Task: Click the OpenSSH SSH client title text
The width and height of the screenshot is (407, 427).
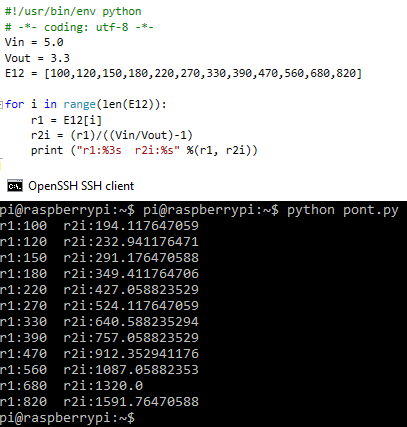Action: pyautogui.click(x=81, y=186)
